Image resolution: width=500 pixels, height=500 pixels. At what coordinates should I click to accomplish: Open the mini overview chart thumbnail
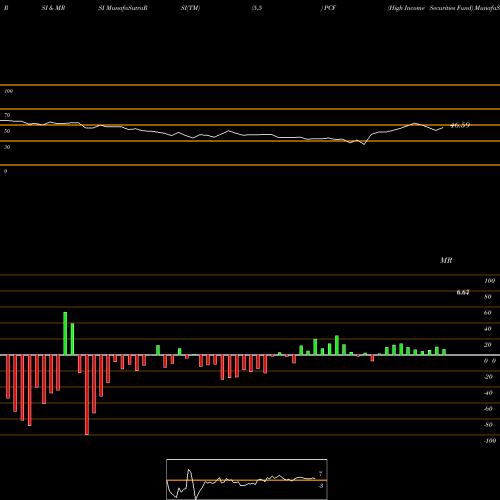tap(247, 479)
